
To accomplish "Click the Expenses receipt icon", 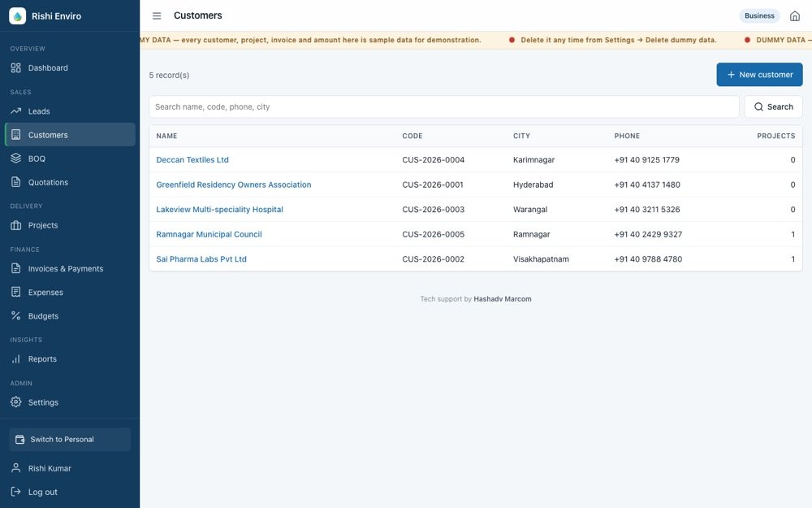I will pos(16,292).
